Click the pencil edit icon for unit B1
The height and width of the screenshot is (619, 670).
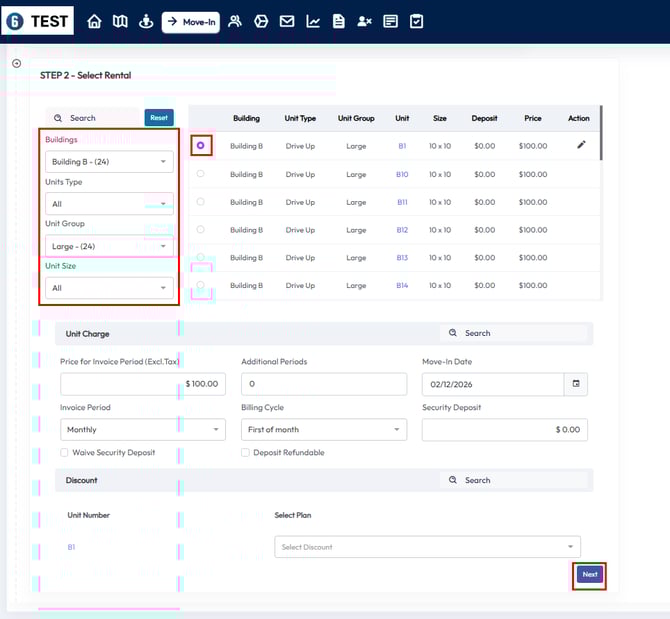pos(581,145)
